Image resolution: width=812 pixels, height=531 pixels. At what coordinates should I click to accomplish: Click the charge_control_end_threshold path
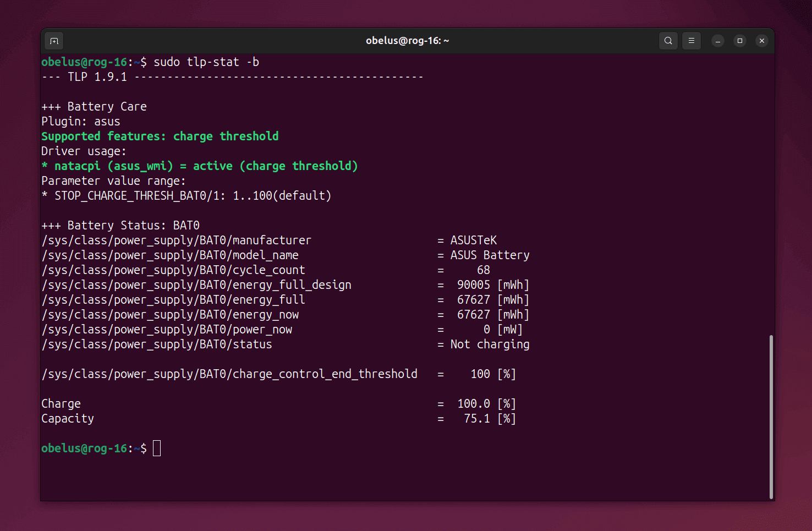[229, 374]
